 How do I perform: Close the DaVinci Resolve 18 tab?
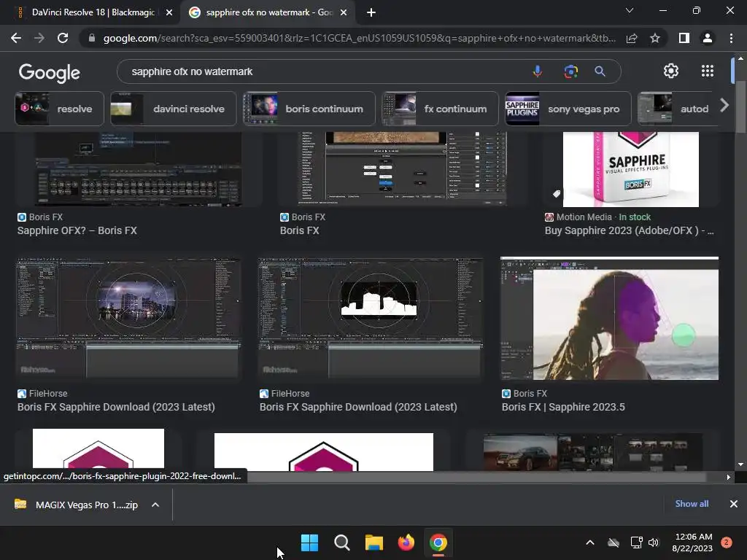169,12
